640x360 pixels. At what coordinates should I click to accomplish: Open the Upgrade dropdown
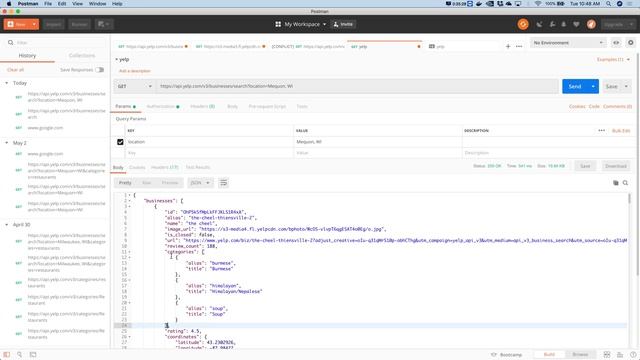coord(619,24)
